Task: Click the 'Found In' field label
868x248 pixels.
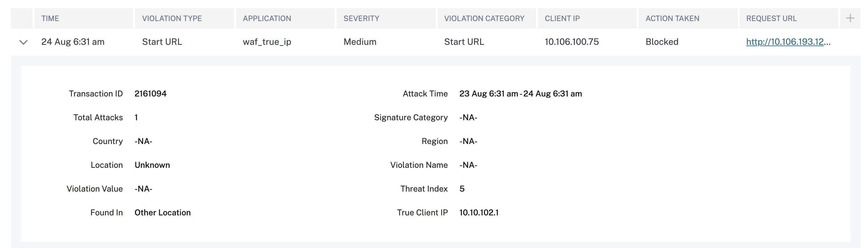Action: coord(107,213)
